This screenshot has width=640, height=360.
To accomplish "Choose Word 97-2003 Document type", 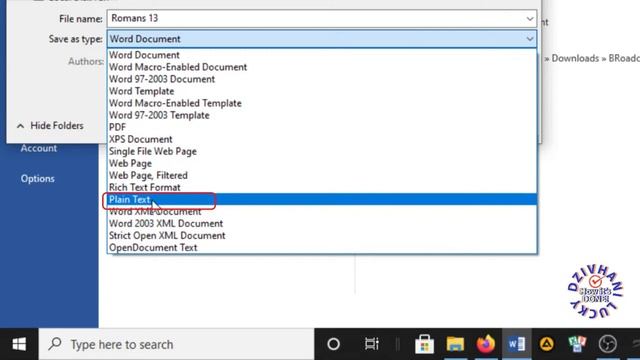I will (x=322, y=79).
